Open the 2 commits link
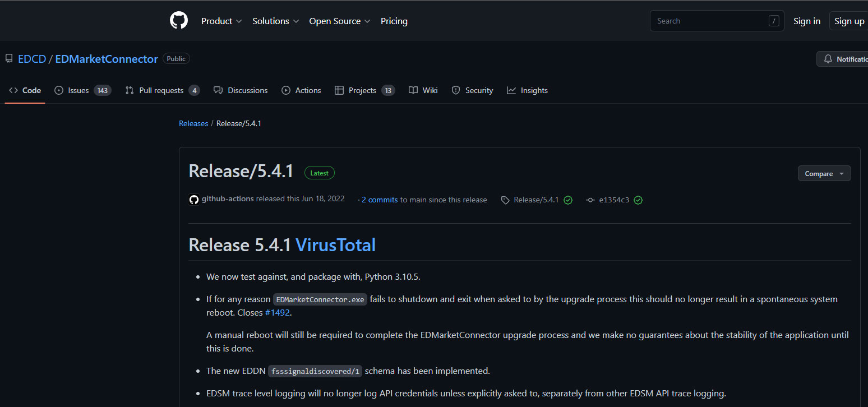The image size is (868, 407). tap(380, 200)
